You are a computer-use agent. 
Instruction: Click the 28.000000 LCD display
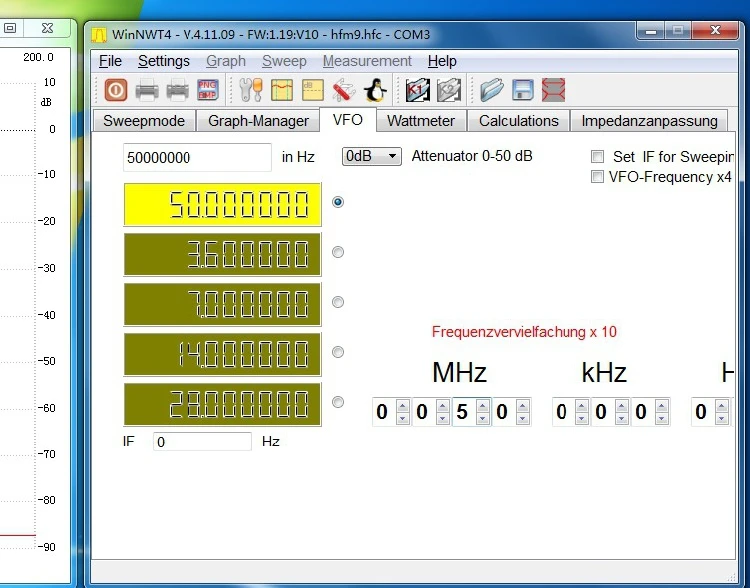click(x=222, y=404)
